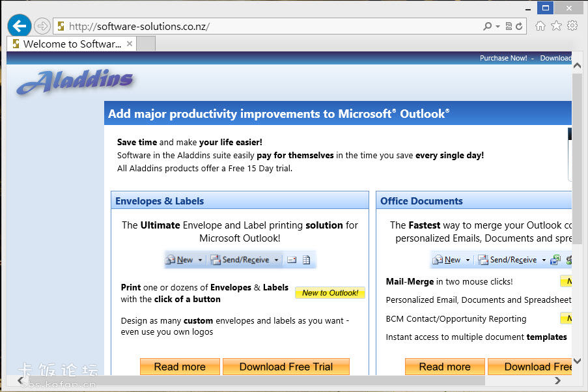Click the vertical scrollbar up arrow
588x392 pixels.
[578, 66]
